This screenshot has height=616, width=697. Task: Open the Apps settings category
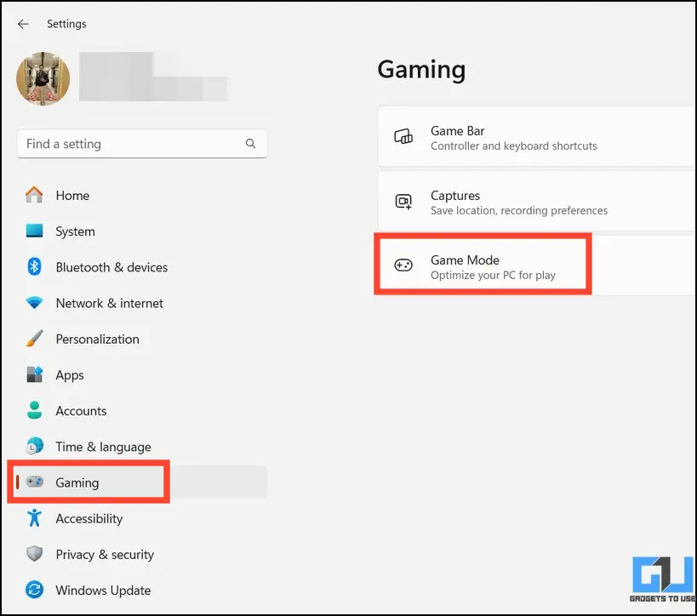[142, 374]
